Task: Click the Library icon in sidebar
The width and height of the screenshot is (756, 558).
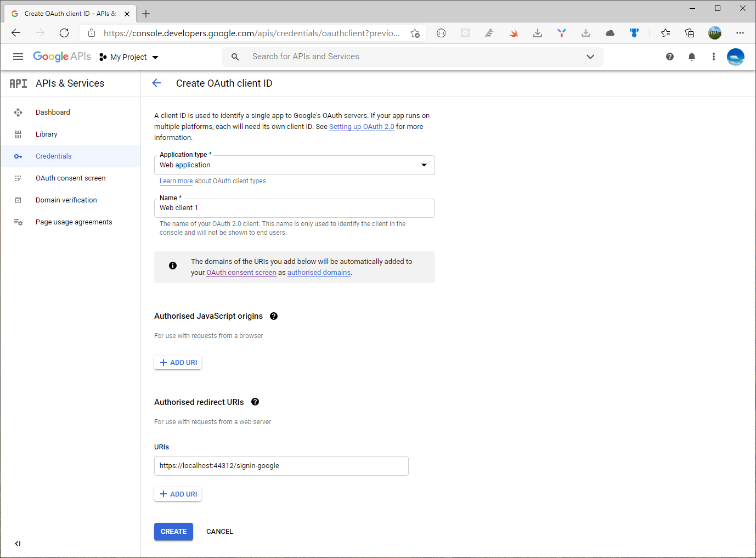Action: pos(18,134)
